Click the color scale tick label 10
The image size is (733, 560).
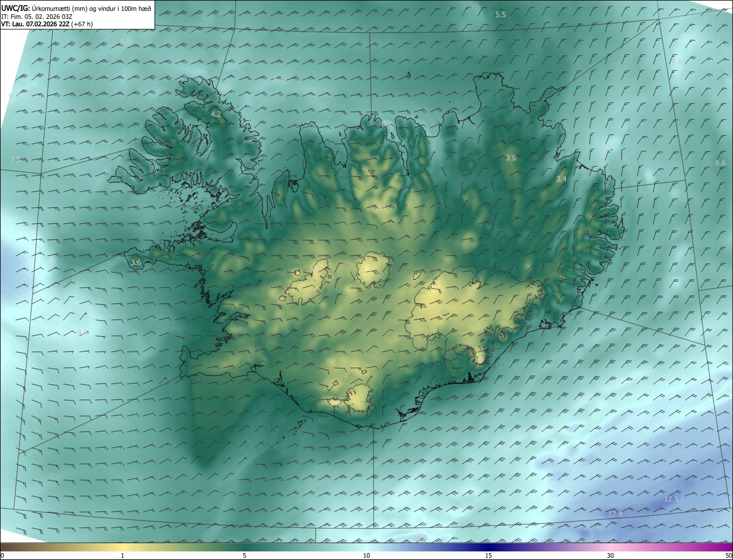[x=366, y=555]
